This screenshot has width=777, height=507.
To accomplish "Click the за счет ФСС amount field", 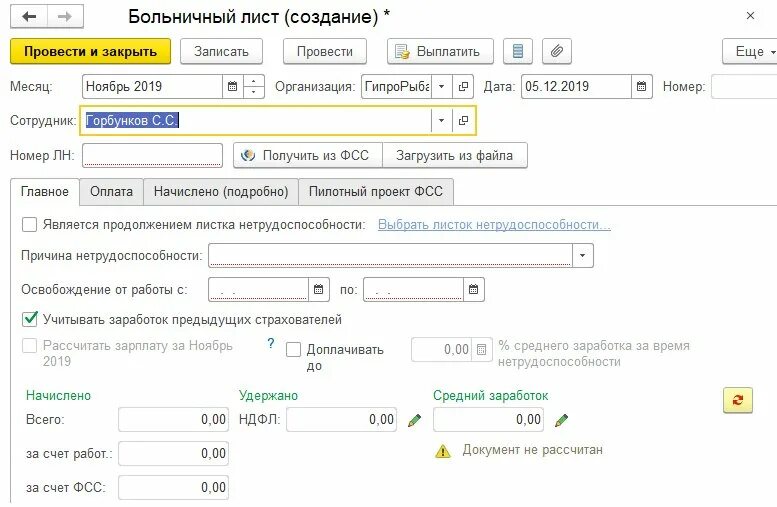I will 173,488.
